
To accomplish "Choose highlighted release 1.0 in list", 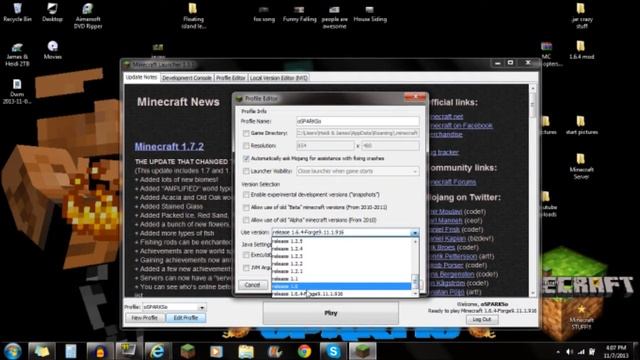I will pos(342,286).
